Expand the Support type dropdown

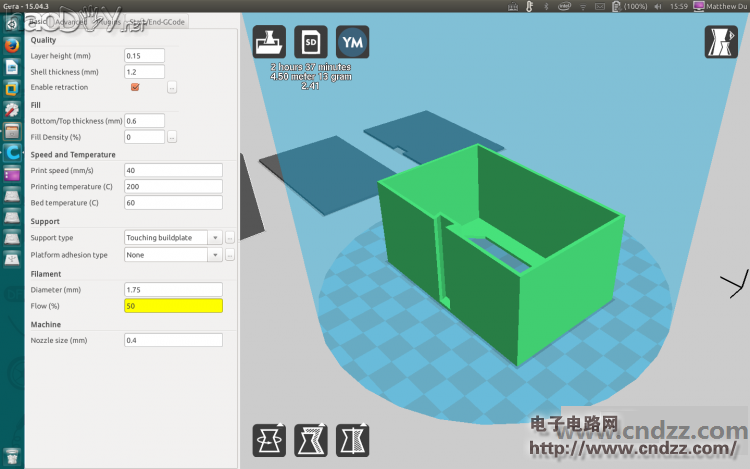tap(172, 238)
